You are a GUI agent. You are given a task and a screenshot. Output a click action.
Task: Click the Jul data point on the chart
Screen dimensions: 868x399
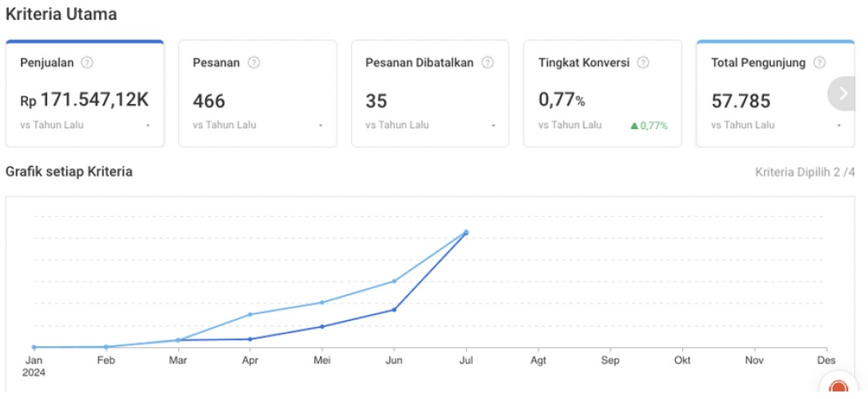[466, 232]
